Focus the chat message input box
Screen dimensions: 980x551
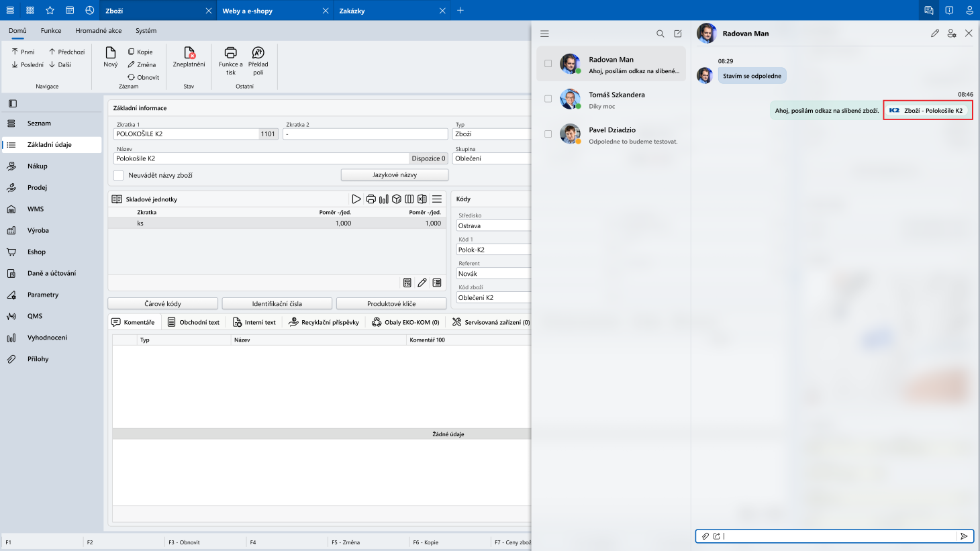[839, 536]
